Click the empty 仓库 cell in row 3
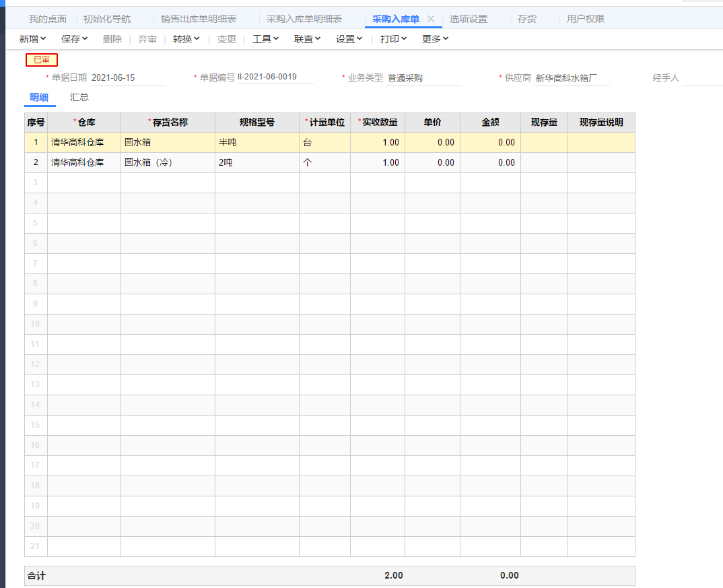The width and height of the screenshot is (723, 588). [x=84, y=183]
